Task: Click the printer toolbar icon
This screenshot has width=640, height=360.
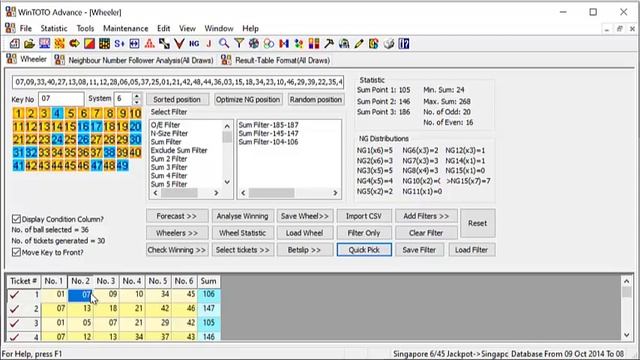Action: point(389,44)
